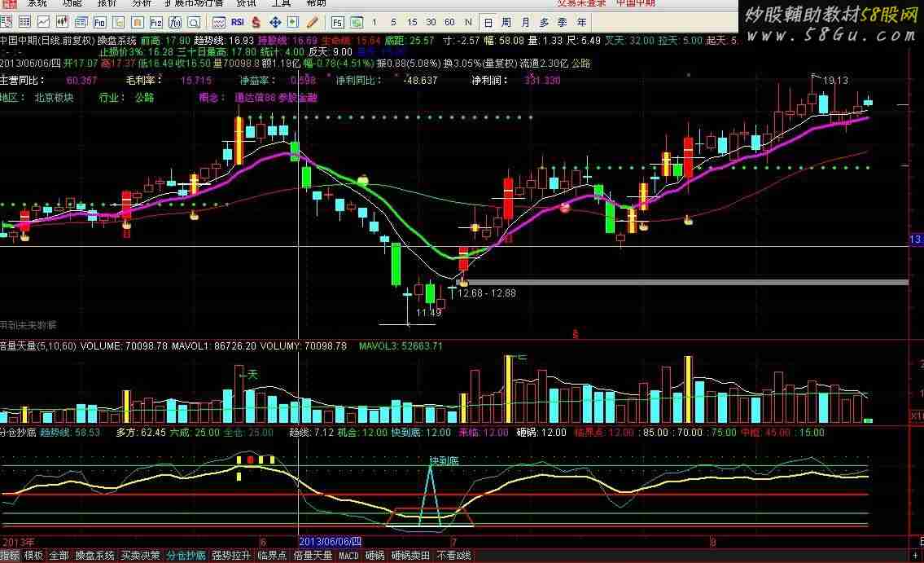924x563 pixels.
Task: Switch to the weekly (周) period
Action: pyautogui.click(x=506, y=22)
